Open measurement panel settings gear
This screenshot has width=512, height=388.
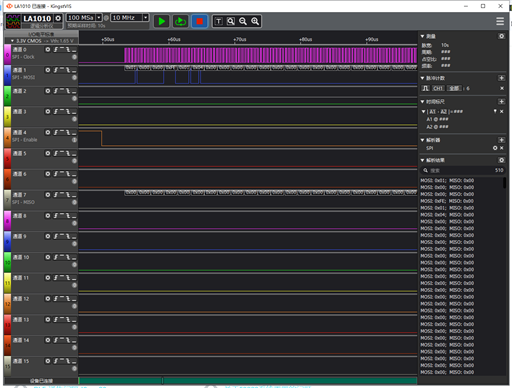(501, 36)
